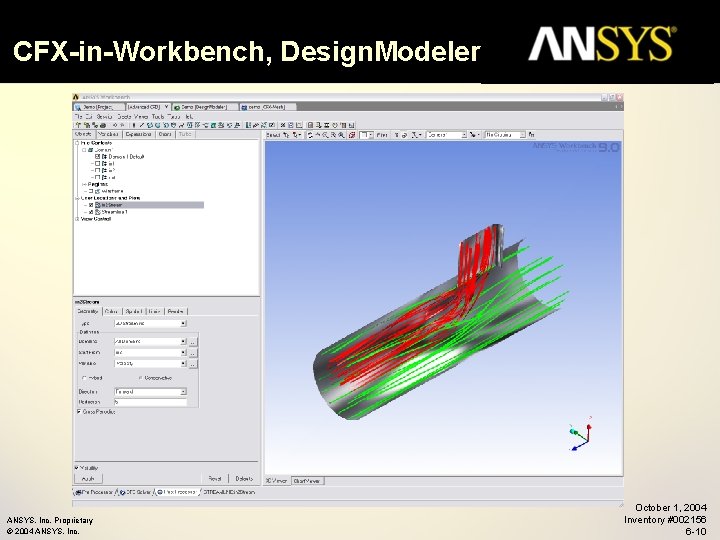Toggle the Visibility checkbox
Screen dimensions: 720x540
pos(77,468)
